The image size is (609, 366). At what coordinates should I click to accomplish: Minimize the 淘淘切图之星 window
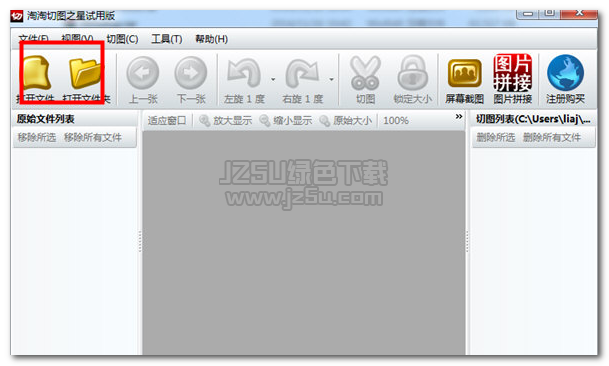tap(528, 14)
